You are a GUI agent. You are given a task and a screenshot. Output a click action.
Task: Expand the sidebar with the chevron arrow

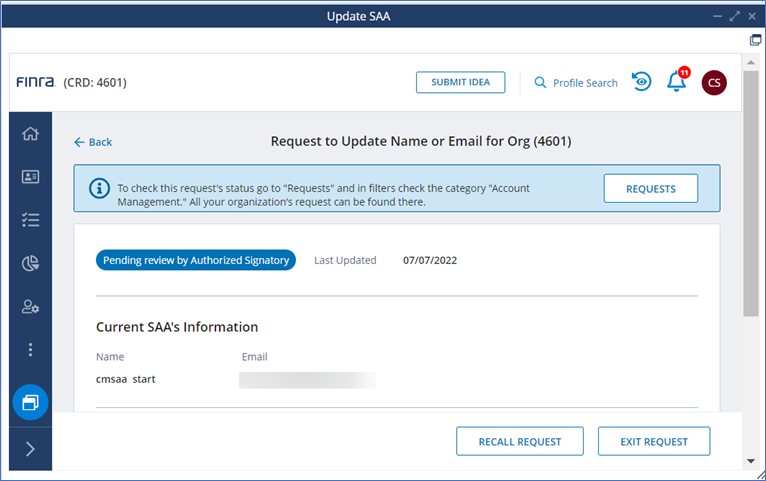pyautogui.click(x=30, y=449)
